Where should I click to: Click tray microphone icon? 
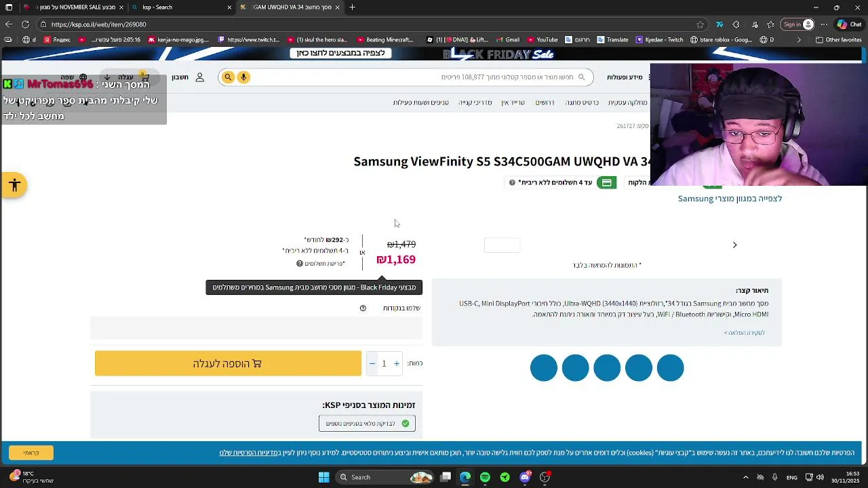(775, 477)
